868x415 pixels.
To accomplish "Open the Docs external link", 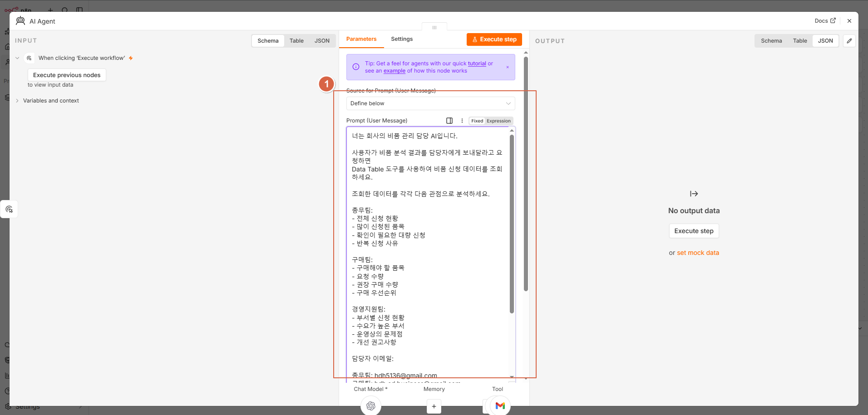I will [825, 21].
